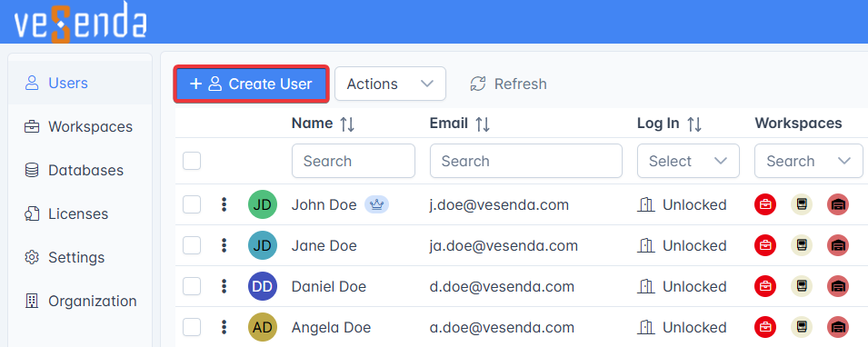This screenshot has height=347, width=868.
Task: Click Daniel Doe's DD avatar
Action: pos(263,286)
